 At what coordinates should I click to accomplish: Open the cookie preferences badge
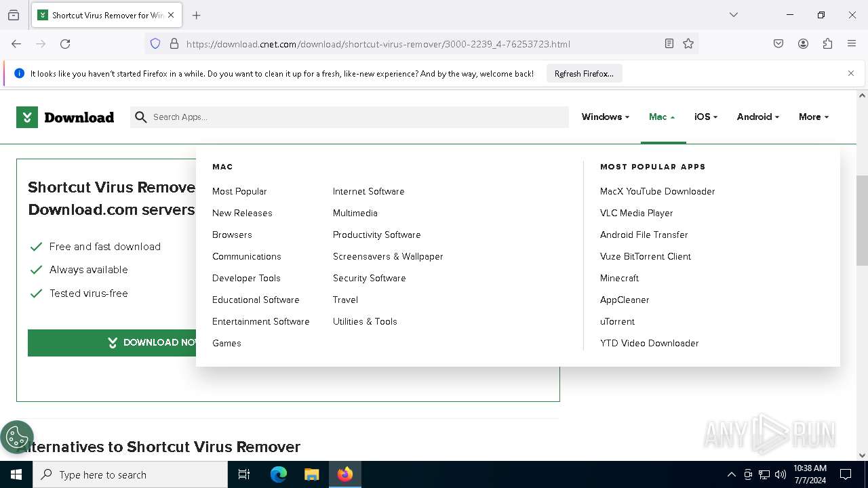point(17,437)
